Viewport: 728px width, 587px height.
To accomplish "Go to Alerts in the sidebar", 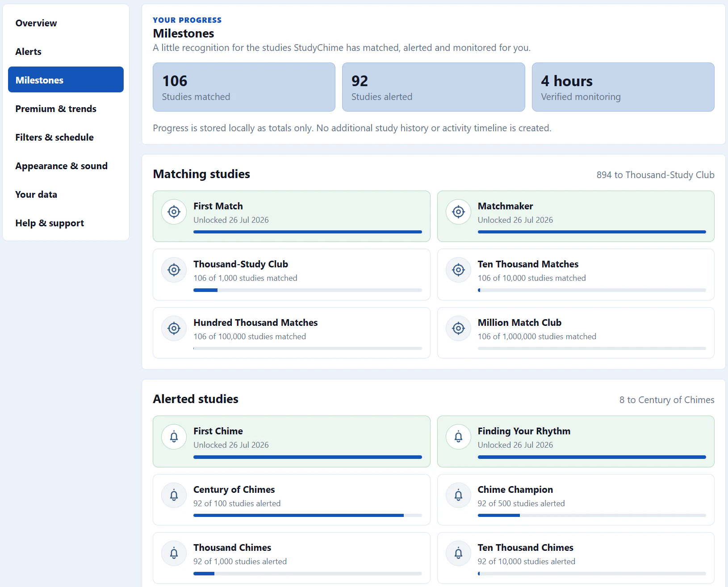I will (66, 52).
